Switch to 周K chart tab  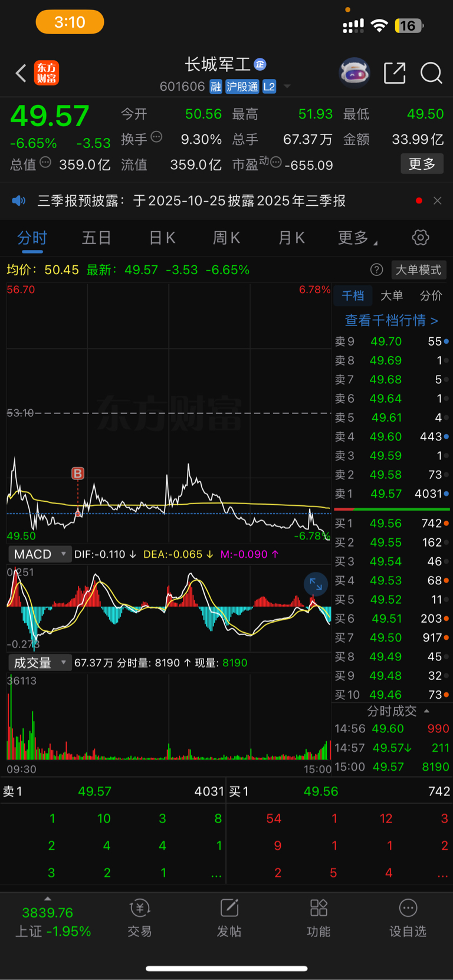226,238
